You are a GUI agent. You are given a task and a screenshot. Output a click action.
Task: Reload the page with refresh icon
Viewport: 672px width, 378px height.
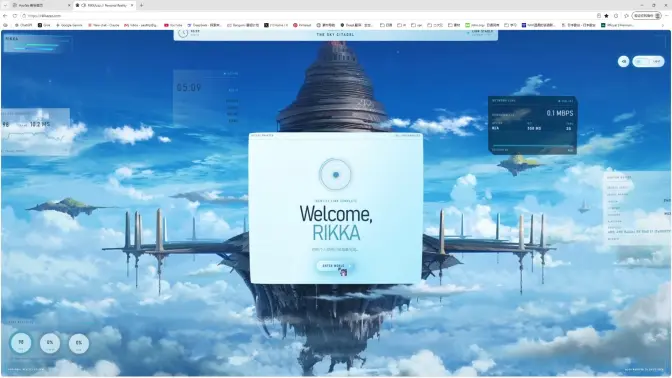(15, 16)
